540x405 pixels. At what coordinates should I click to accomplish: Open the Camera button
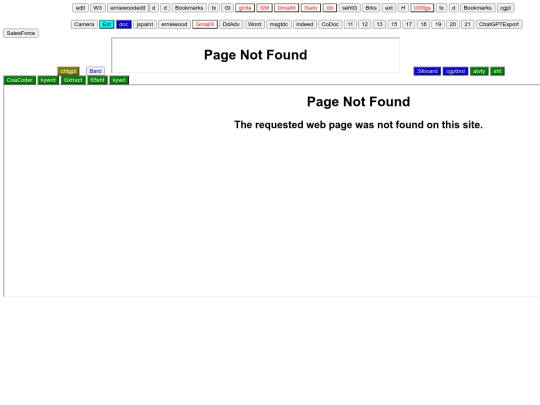click(x=84, y=24)
